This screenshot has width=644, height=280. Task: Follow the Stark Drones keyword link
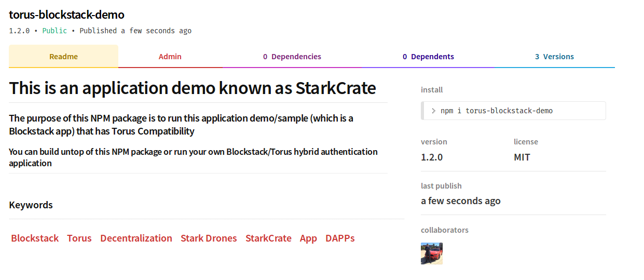209,238
